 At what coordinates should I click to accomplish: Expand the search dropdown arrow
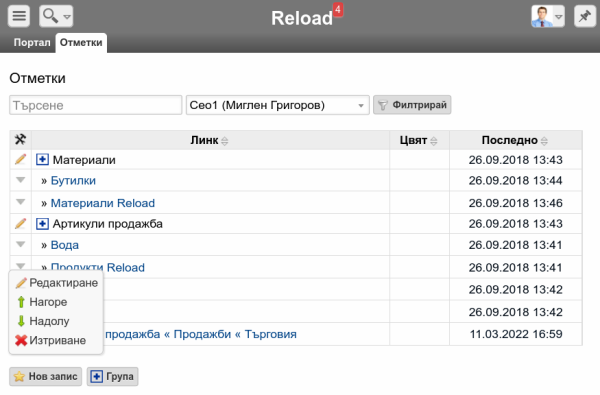point(67,17)
